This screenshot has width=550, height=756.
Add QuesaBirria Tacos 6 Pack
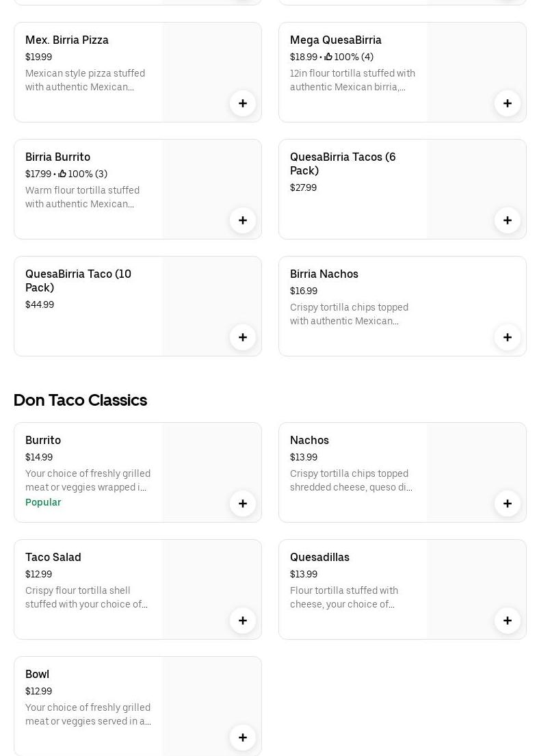(x=508, y=220)
